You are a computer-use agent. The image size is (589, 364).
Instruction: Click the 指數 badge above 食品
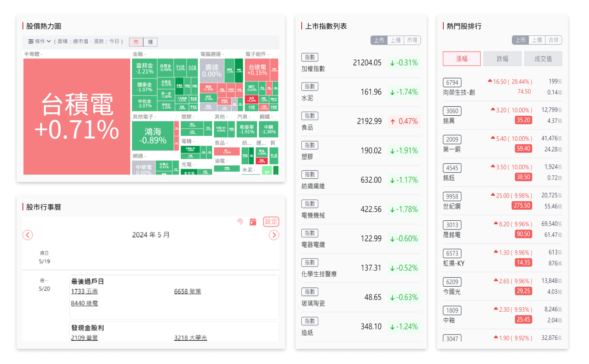(x=310, y=116)
